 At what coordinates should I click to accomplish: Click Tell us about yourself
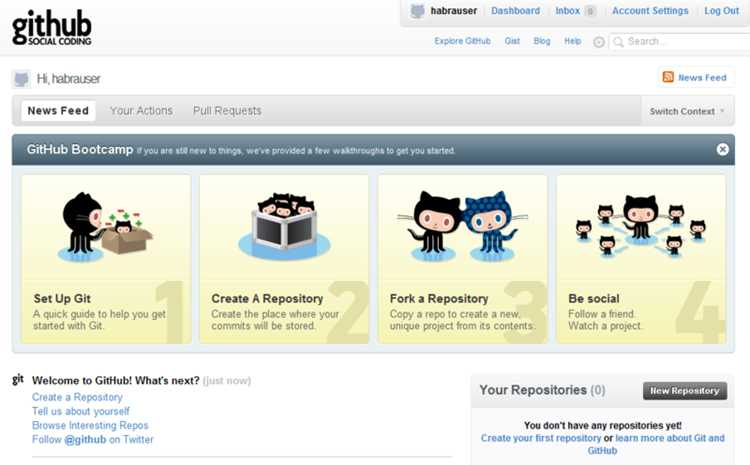(x=81, y=411)
